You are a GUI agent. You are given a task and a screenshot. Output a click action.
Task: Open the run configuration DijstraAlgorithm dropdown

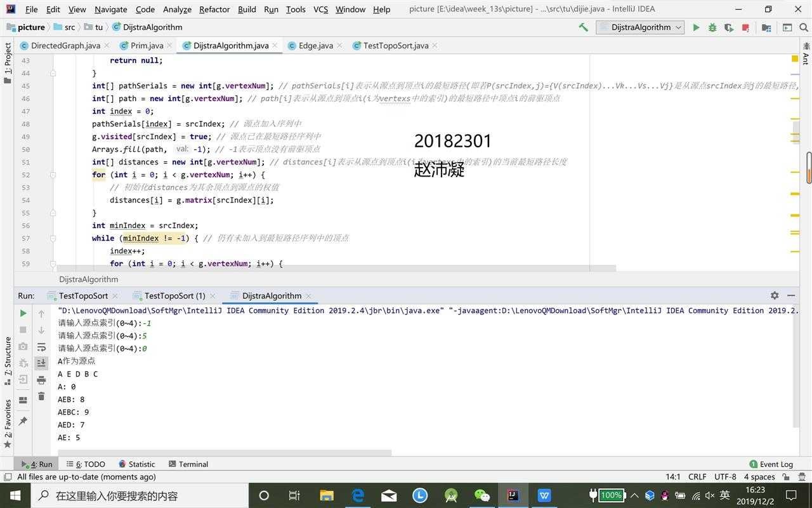point(639,27)
